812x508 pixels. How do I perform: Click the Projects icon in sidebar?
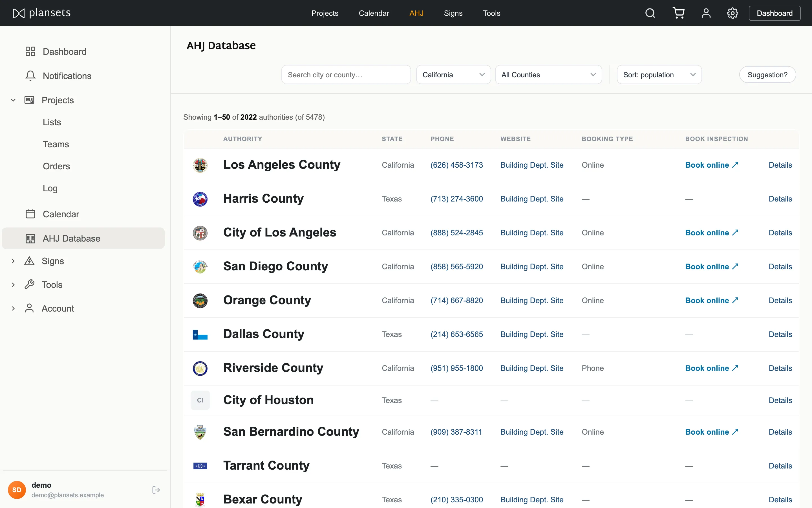(x=29, y=100)
